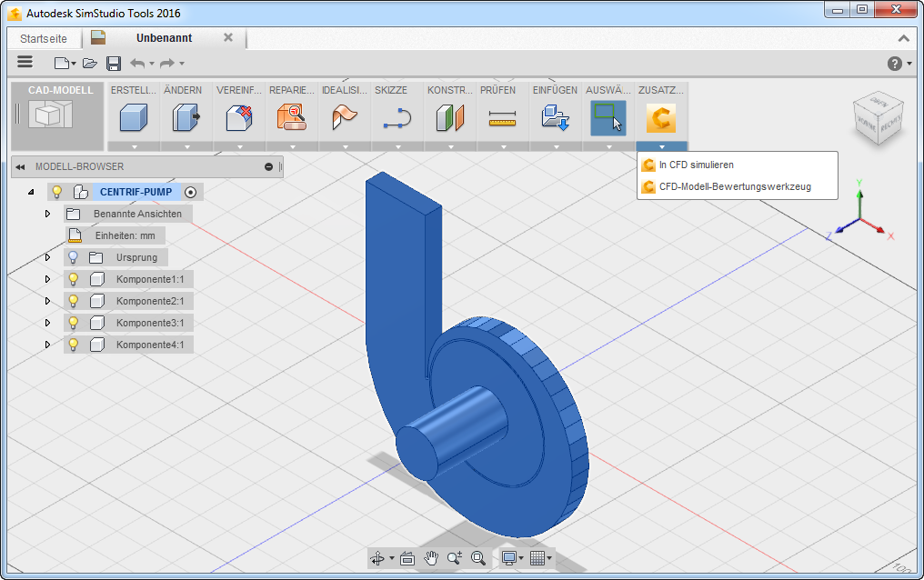Screen dimensions: 924x580
Task: Open the PRÜFEN dropdown arrow
Action: tap(503, 146)
